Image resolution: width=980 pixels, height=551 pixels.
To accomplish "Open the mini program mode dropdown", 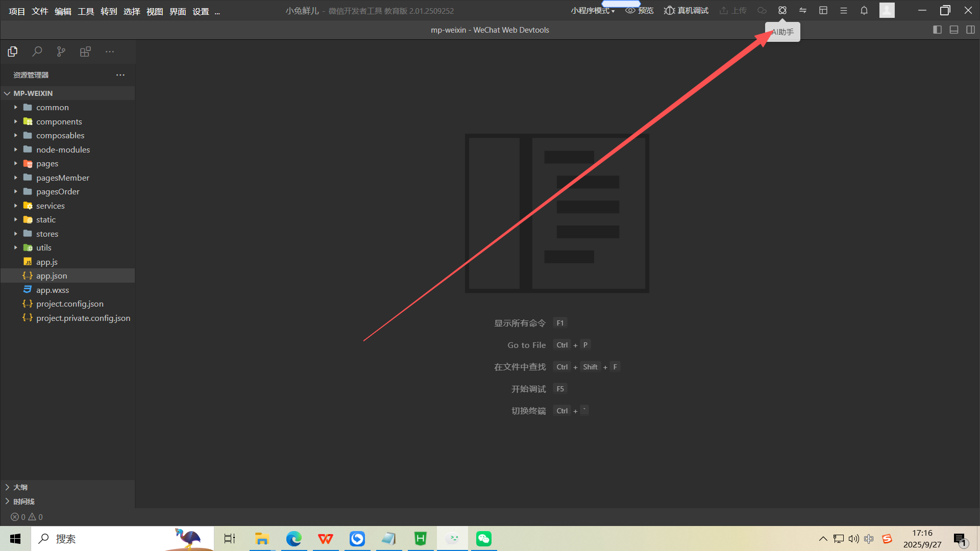I will click(592, 10).
